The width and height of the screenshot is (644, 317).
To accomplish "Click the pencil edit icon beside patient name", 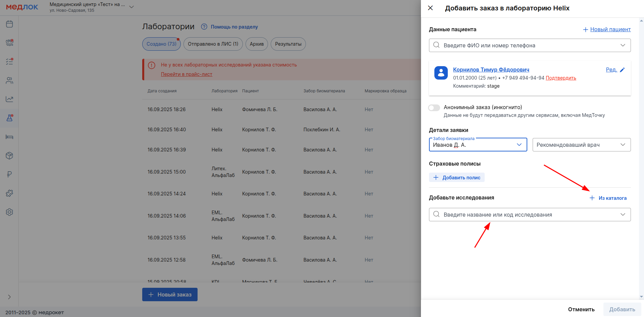I will pyautogui.click(x=622, y=70).
